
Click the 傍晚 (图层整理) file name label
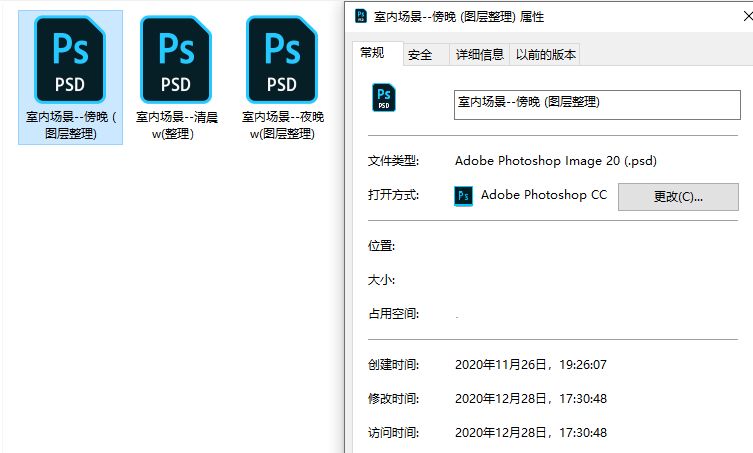(71, 125)
